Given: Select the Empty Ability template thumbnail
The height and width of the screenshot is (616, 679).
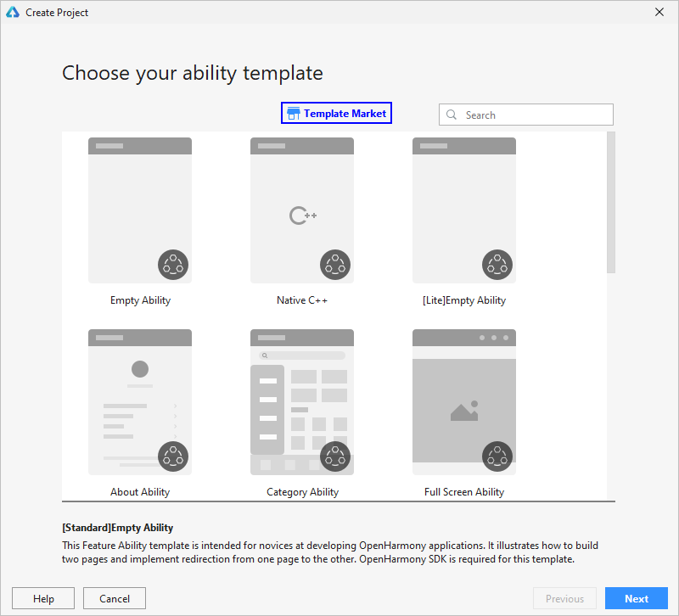Looking at the screenshot, I should point(140,210).
